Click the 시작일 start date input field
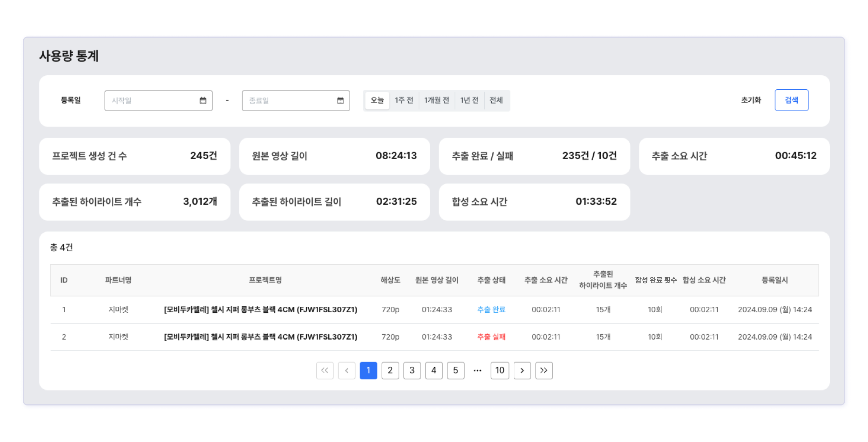Viewport: 868px width, 442px height. coord(152,101)
